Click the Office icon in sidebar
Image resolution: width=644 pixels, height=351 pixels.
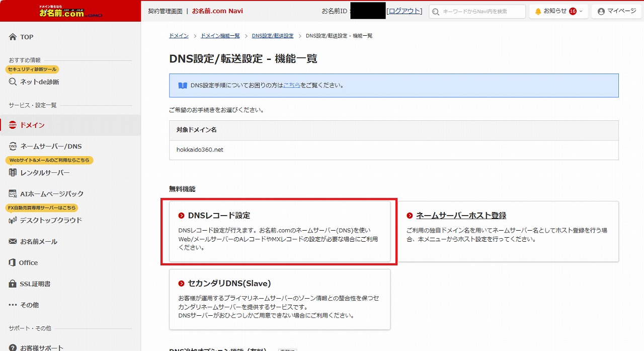13,262
